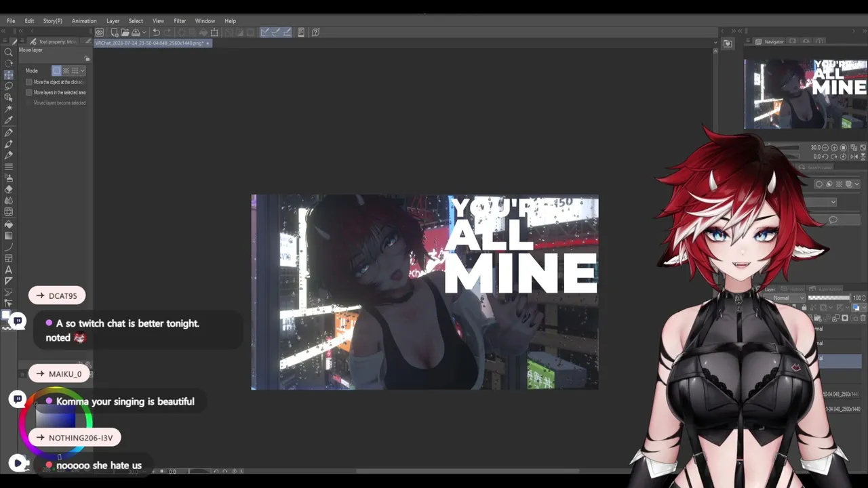This screenshot has height=488, width=868.
Task: Select the Eraser tool
Action: point(9,189)
